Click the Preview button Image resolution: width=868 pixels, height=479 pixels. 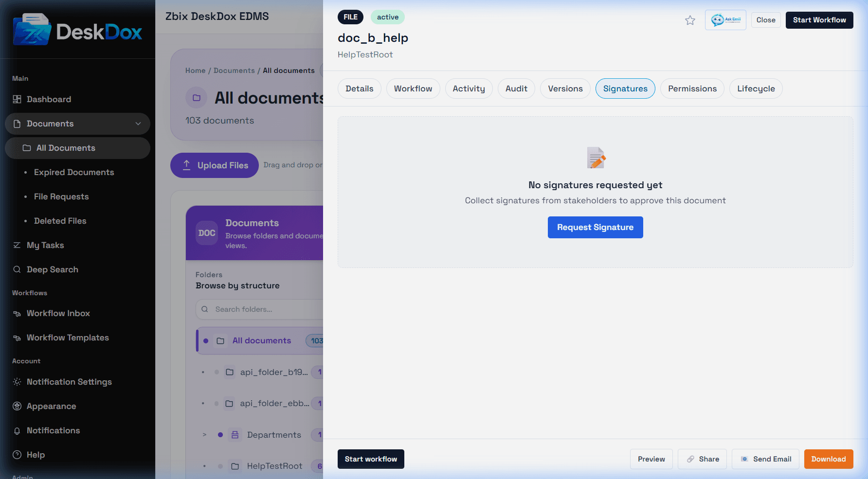[651, 459]
